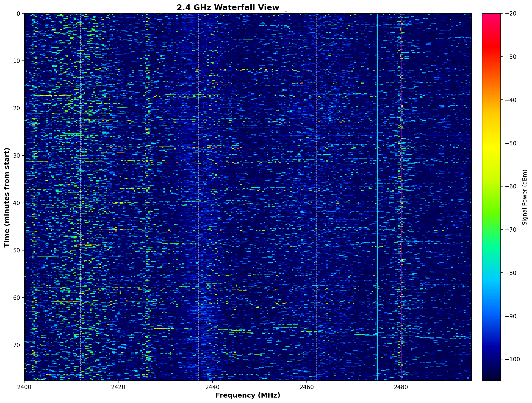Open the Frequency axis label options
Viewport: 532px width, 403px height.
(248, 395)
